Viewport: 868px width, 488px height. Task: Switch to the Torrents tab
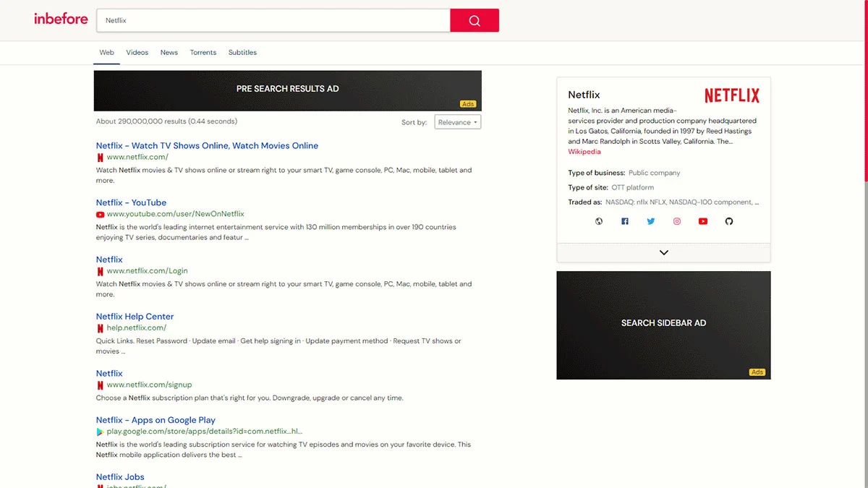coord(203,53)
